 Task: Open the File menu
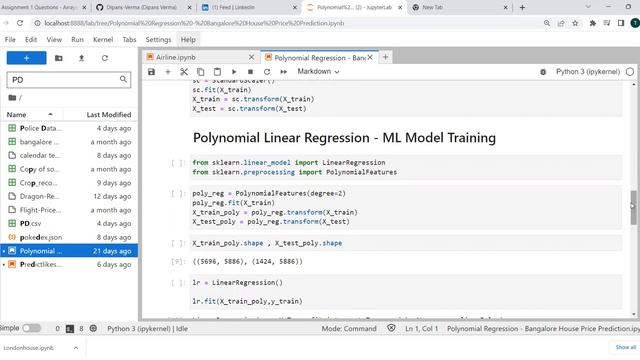click(x=10, y=40)
